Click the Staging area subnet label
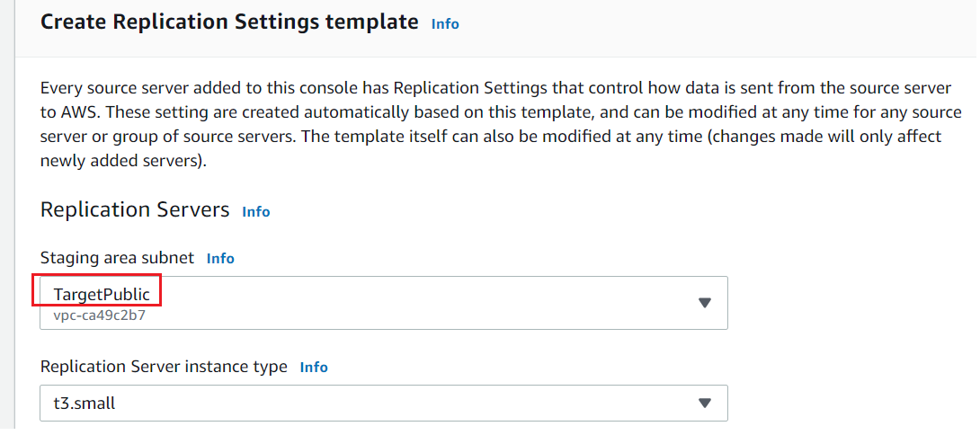 pyautogui.click(x=118, y=258)
